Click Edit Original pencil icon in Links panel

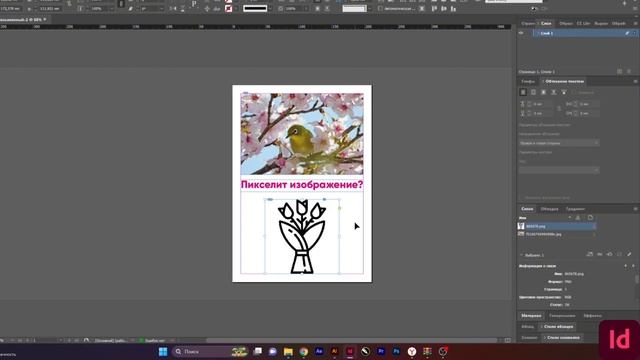(629, 254)
